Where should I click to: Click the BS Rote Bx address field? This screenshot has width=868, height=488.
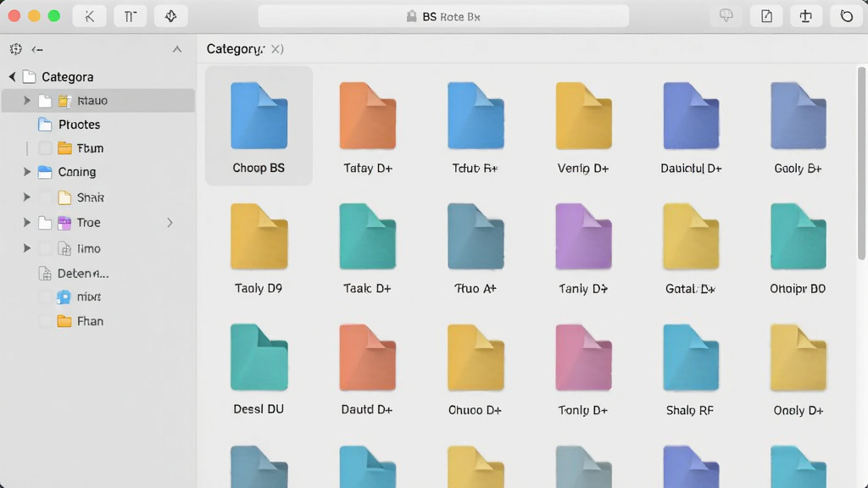pos(443,17)
